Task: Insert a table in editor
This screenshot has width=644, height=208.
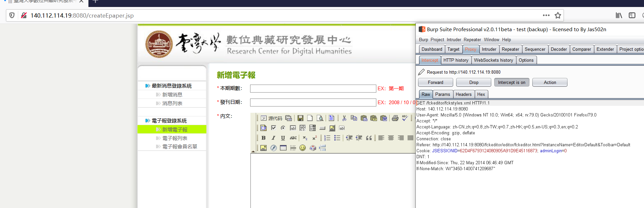Action: click(283, 148)
